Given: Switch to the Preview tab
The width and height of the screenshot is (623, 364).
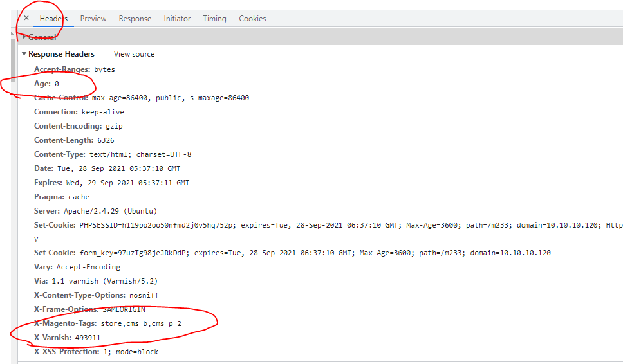Looking at the screenshot, I should 93,19.
